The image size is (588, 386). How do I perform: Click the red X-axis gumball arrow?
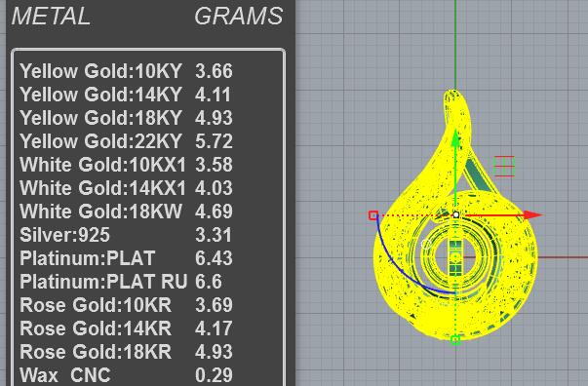533,214
